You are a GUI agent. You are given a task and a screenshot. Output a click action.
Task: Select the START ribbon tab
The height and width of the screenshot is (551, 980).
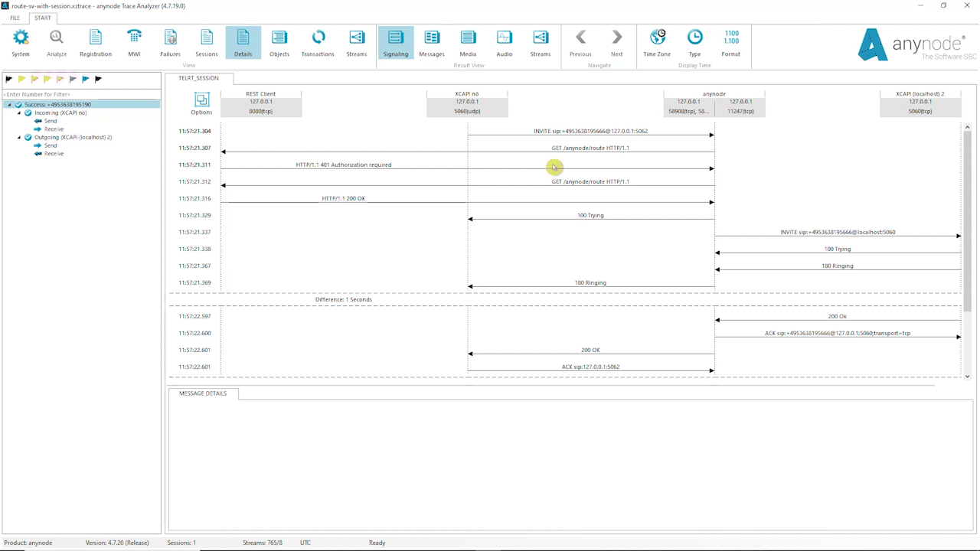pos(43,18)
